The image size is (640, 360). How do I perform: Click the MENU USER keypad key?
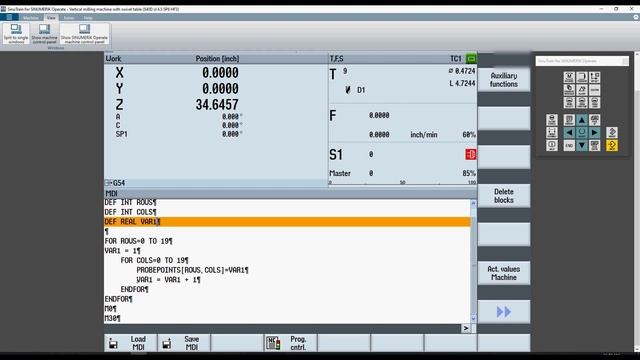point(595,102)
